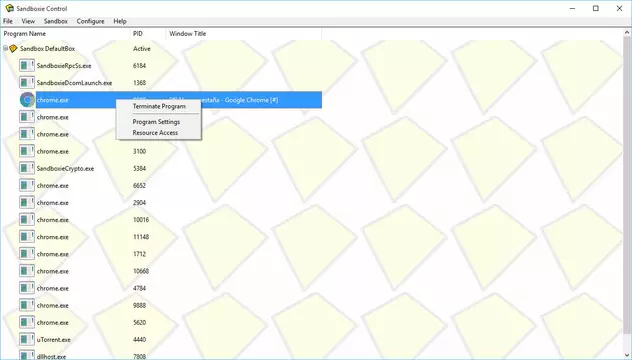Open the View menu

[28, 21]
